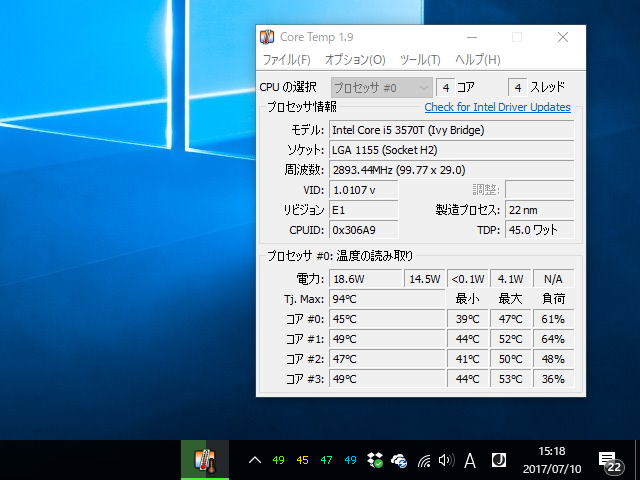Click the thread count box beside スレッド
The image size is (640, 480).
tap(518, 88)
